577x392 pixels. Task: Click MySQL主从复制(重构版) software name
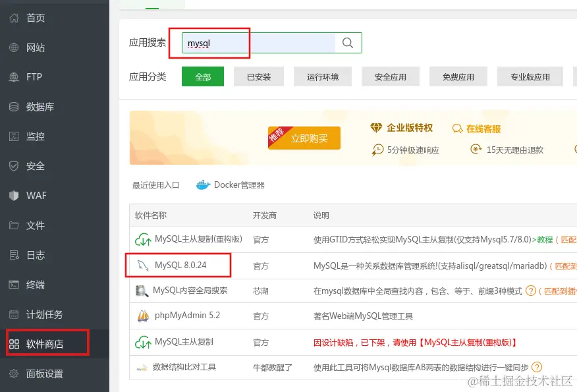(199, 239)
